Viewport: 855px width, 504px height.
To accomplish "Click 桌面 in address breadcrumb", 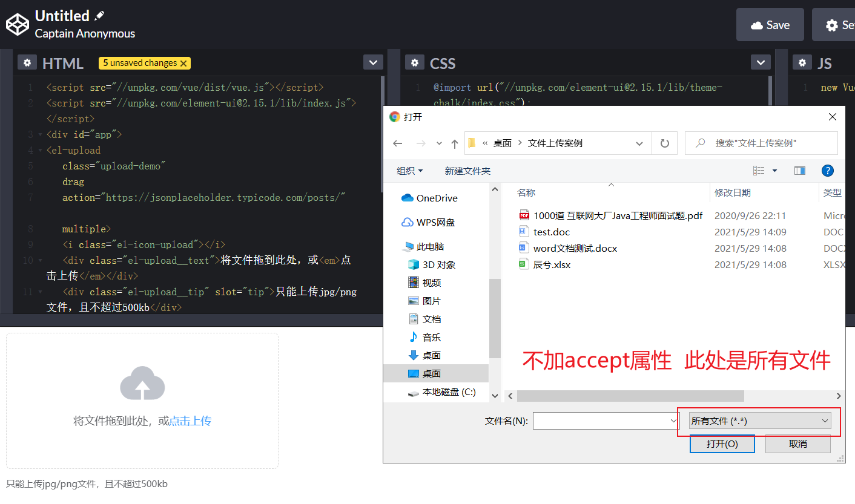I will pos(503,143).
